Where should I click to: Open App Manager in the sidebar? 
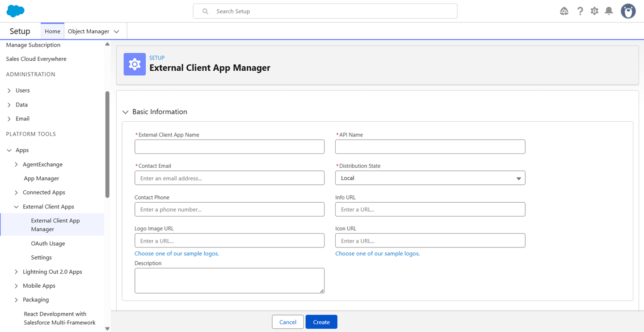coord(42,178)
